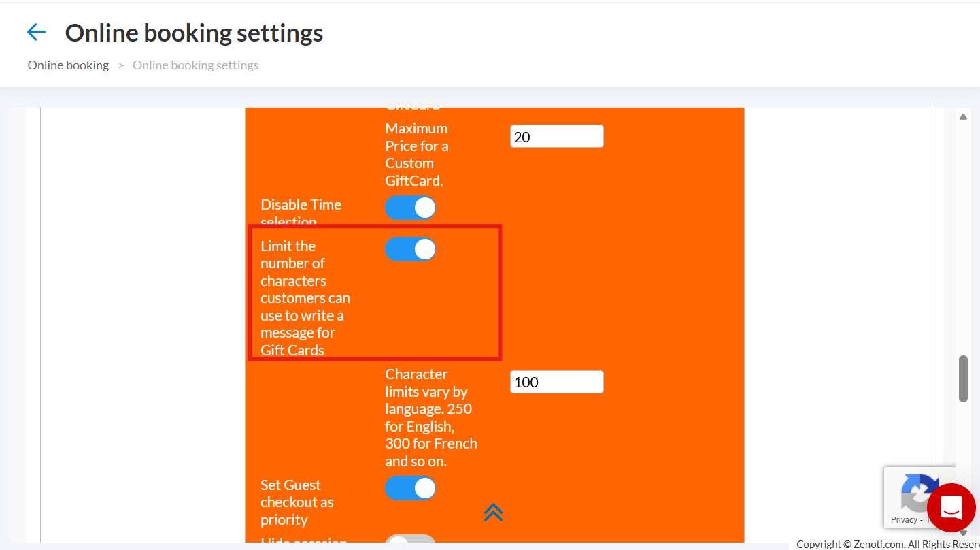Image resolution: width=980 pixels, height=550 pixels.
Task: Disable Set Guest checkout as priority
Action: tap(410, 488)
